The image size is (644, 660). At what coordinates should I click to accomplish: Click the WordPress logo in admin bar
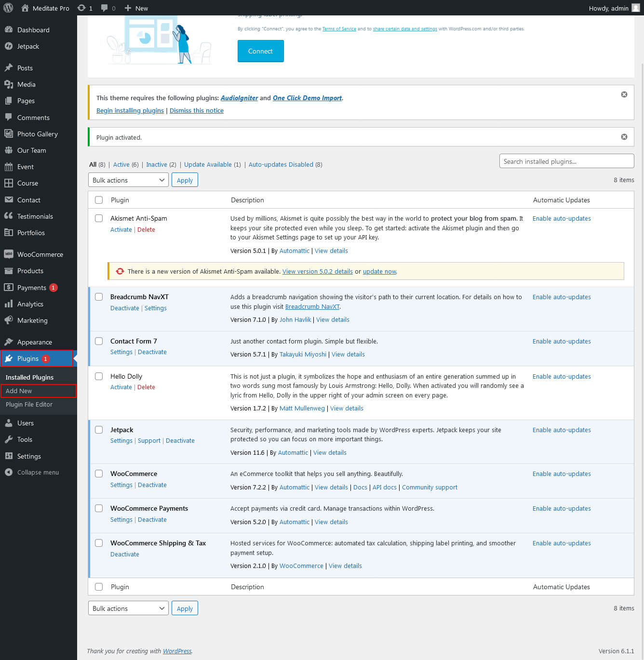(x=8, y=8)
